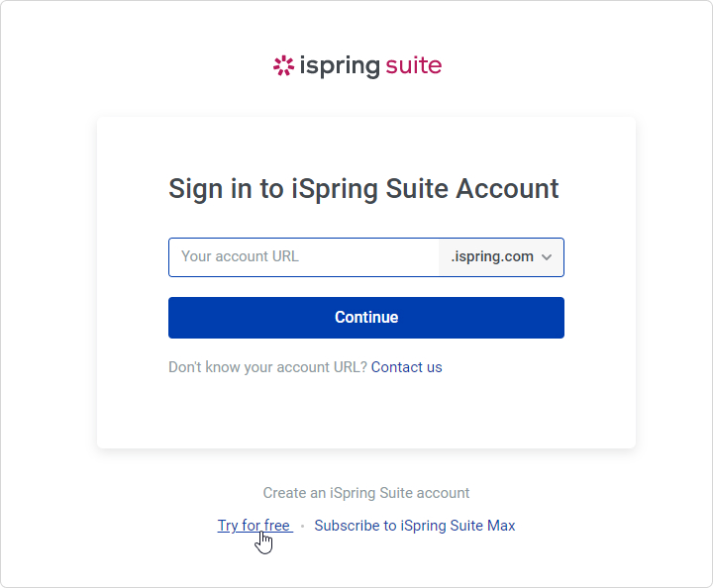Click the "iSpring Suite" words in the heading
The image size is (713, 588).
pyautogui.click(x=369, y=189)
